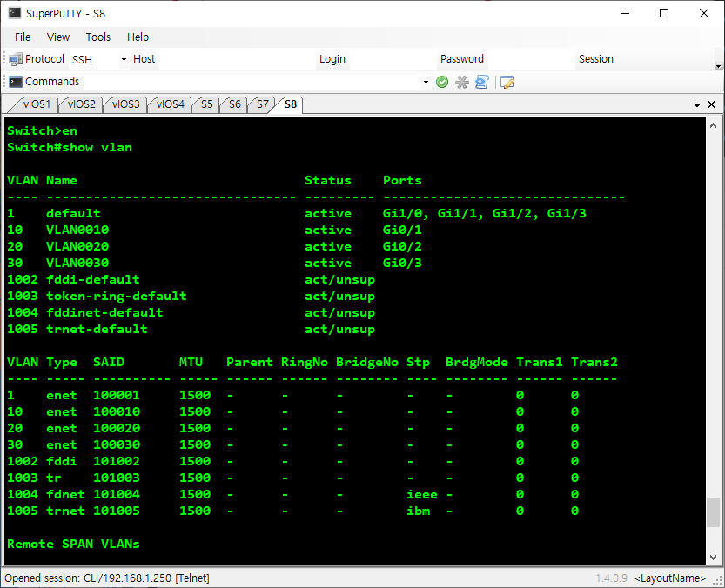This screenshot has width=725, height=588.
Task: Focus the Host input field
Action: pyautogui.click(x=238, y=60)
